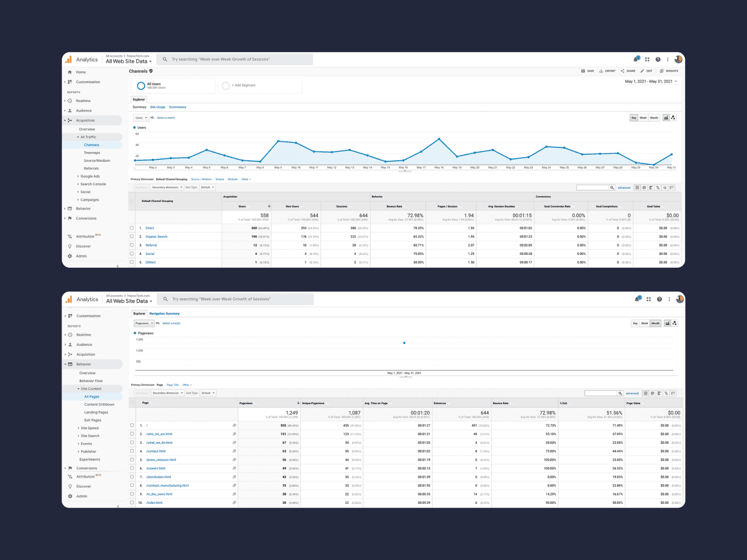Image resolution: width=747 pixels, height=560 pixels.
Task: Click the notifications bell in the Channels window
Action: (x=636, y=59)
